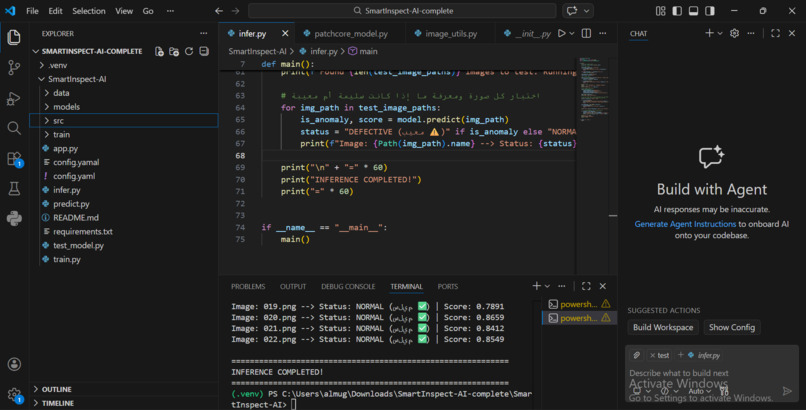Switch to the PROBLEMS panel tab
The height and width of the screenshot is (410, 806).
(x=248, y=287)
